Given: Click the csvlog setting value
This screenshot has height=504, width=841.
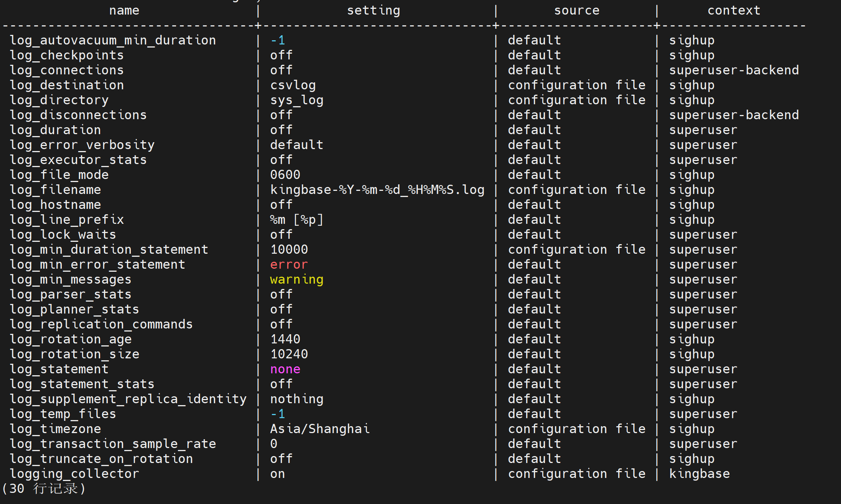Looking at the screenshot, I should pyautogui.click(x=293, y=85).
